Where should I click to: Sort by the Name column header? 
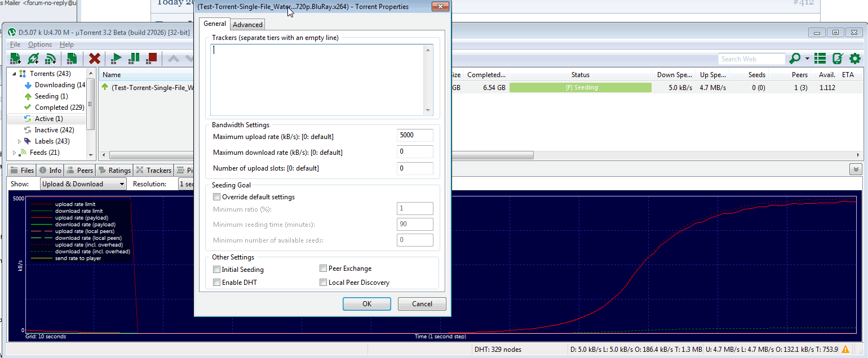coord(147,75)
